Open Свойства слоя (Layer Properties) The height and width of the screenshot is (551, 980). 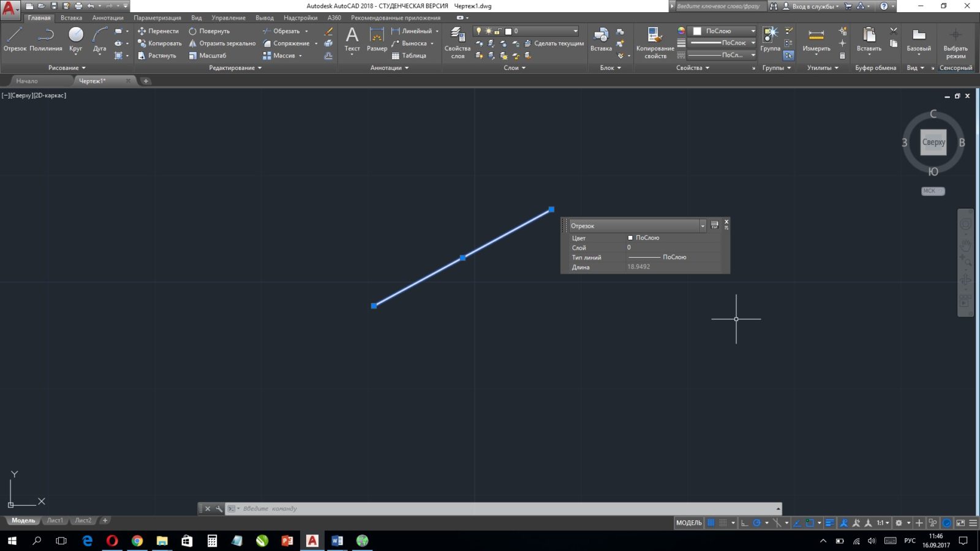tap(458, 42)
